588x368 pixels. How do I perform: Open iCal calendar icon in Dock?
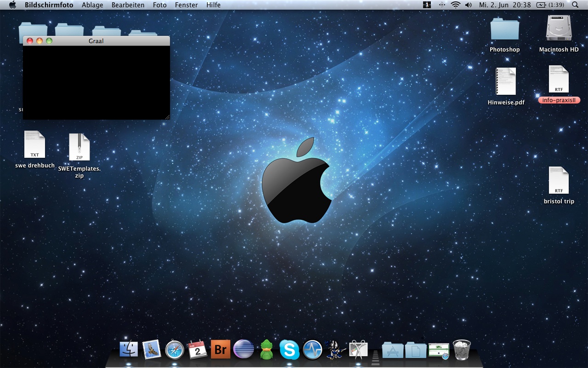198,350
